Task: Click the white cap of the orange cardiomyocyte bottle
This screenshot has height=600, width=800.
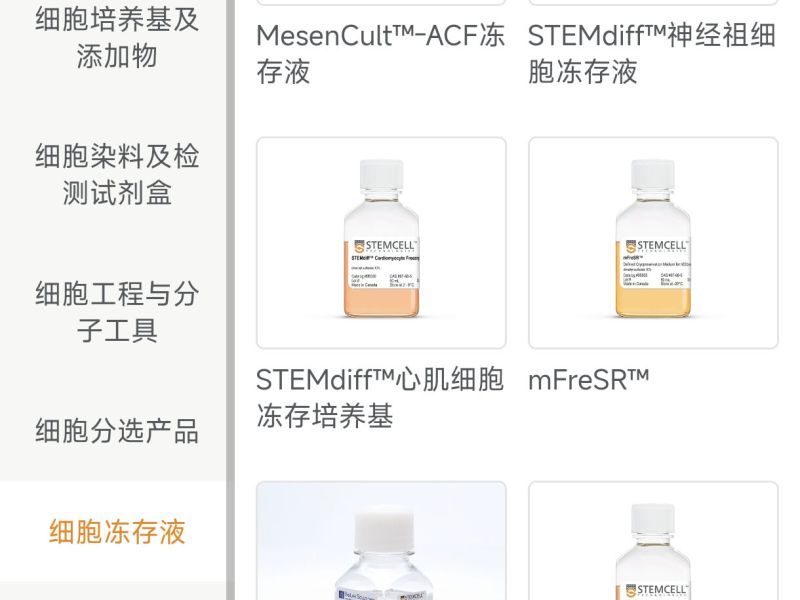Action: coord(381,175)
